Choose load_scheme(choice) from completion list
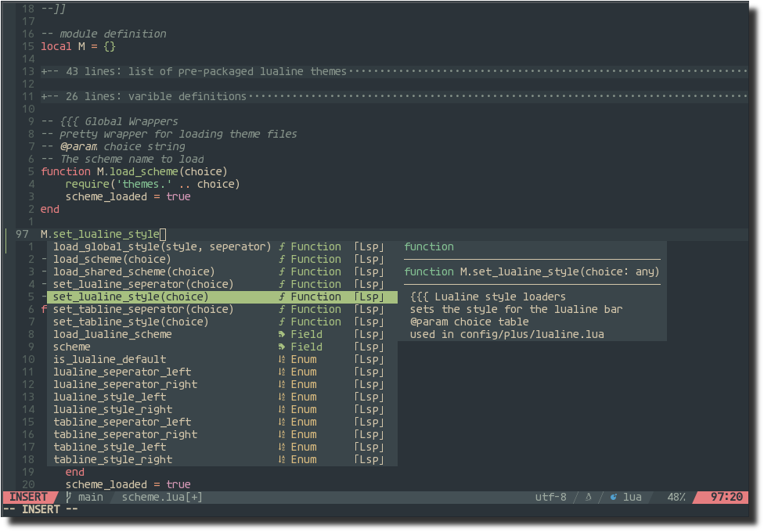764x532 pixels. [x=112, y=259]
